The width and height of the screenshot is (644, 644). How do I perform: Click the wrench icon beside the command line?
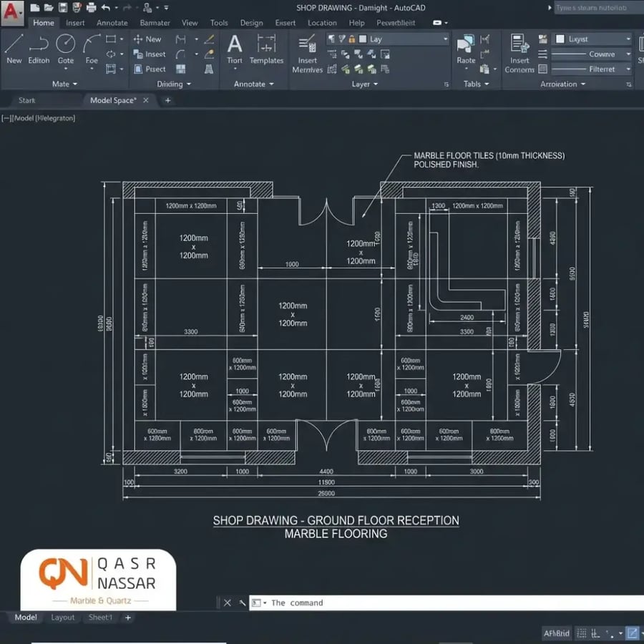tap(243, 602)
